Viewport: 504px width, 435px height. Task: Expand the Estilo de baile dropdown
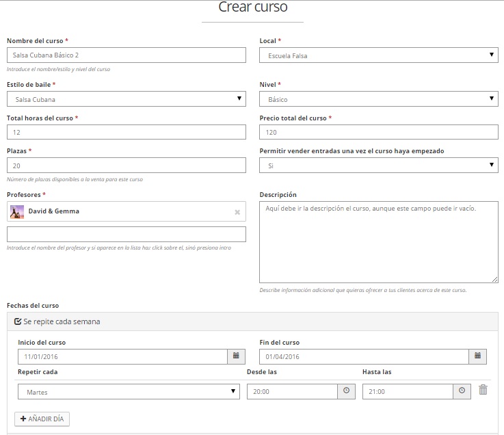click(126, 99)
